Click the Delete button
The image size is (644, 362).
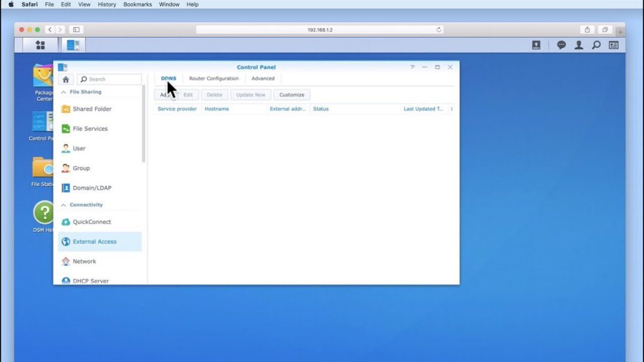tap(214, 95)
